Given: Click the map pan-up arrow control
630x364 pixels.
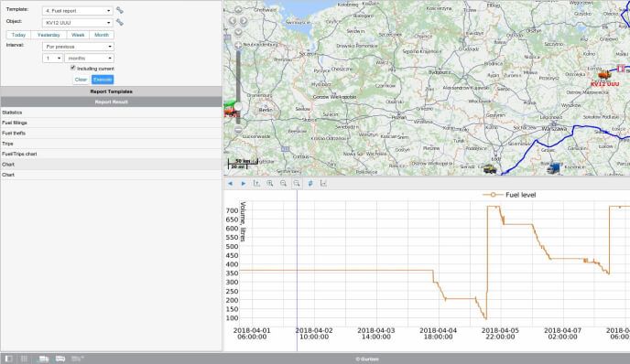Looking at the screenshot, I should [x=238, y=9].
